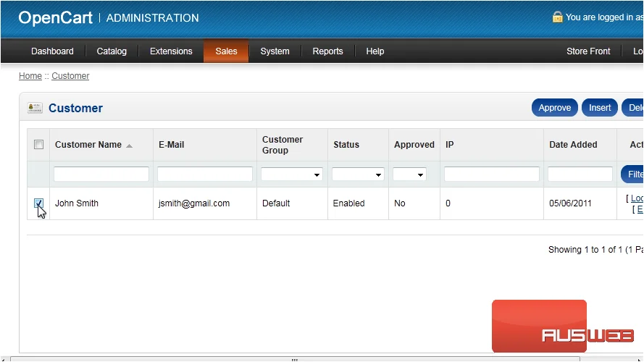This screenshot has width=644, height=362.
Task: Open the Approved filter dropdown
Action: coord(409,174)
